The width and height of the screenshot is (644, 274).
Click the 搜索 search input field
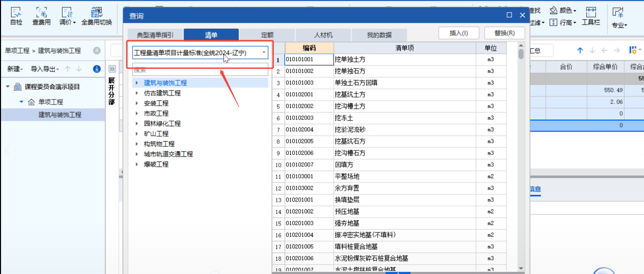click(x=200, y=70)
